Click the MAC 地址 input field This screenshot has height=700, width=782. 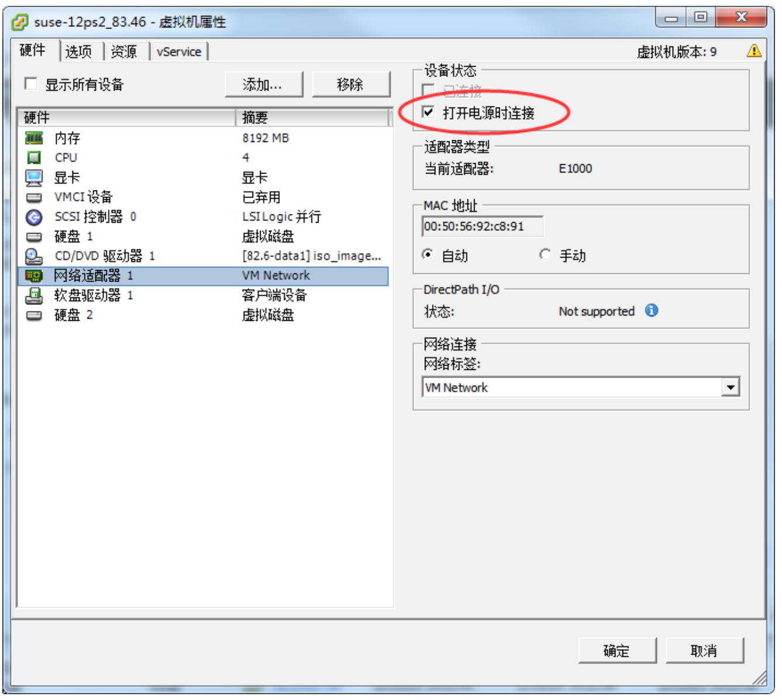coord(484,227)
